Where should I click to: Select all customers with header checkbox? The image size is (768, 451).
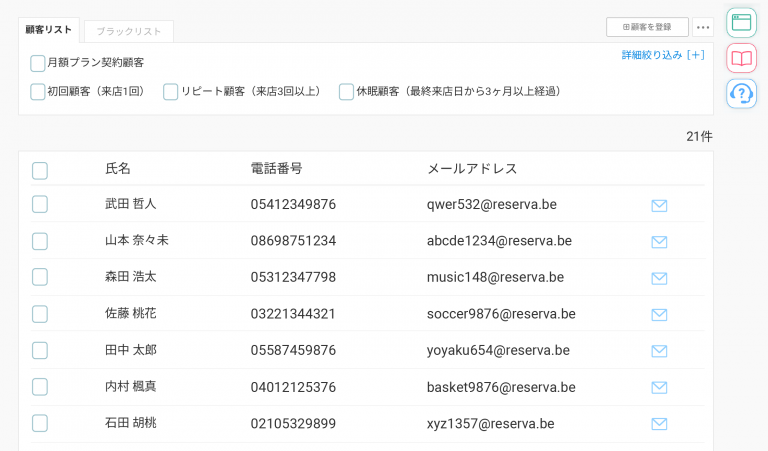(x=40, y=170)
